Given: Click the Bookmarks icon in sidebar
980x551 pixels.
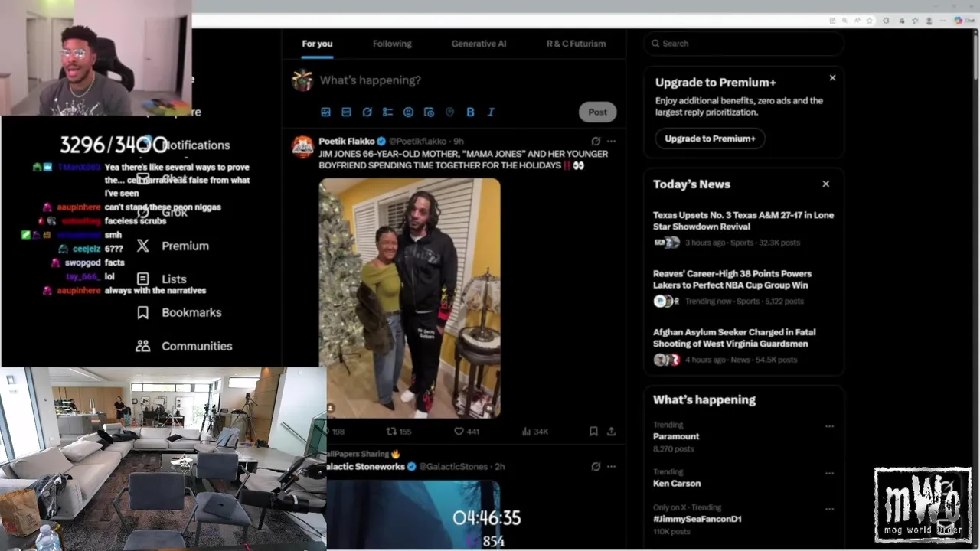Looking at the screenshot, I should (x=142, y=312).
